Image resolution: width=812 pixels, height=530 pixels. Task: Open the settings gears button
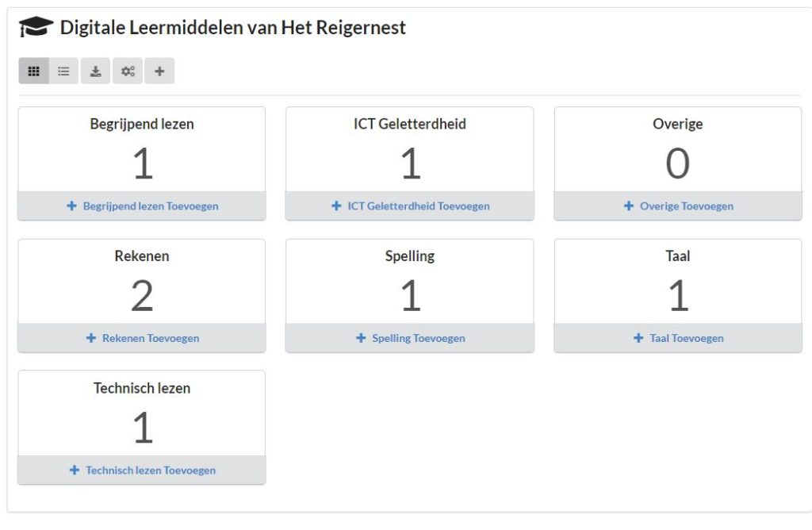[x=128, y=71]
